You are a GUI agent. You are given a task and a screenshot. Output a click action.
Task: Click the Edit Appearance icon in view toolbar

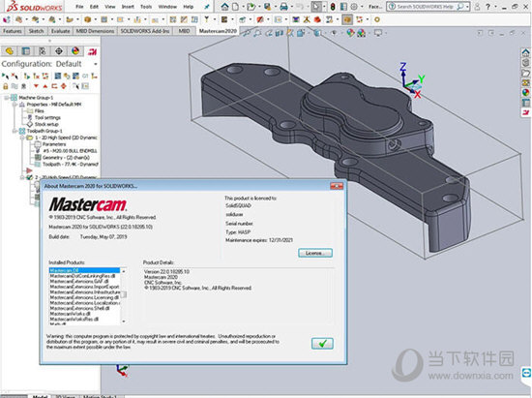[350, 33]
